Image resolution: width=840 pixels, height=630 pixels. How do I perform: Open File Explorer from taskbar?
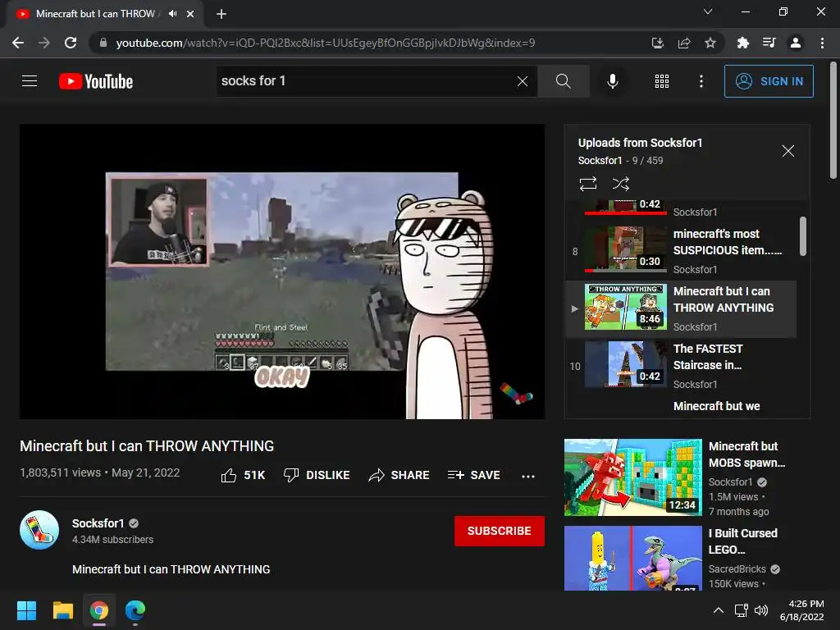point(62,610)
